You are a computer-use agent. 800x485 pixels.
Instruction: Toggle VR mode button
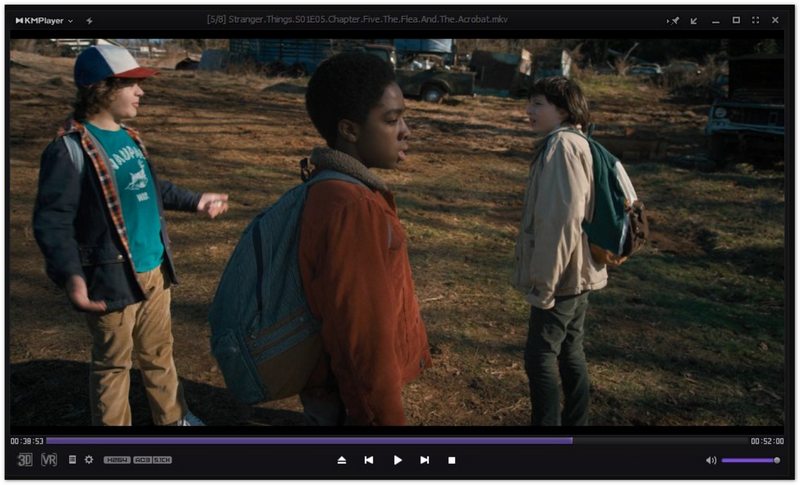click(x=49, y=460)
